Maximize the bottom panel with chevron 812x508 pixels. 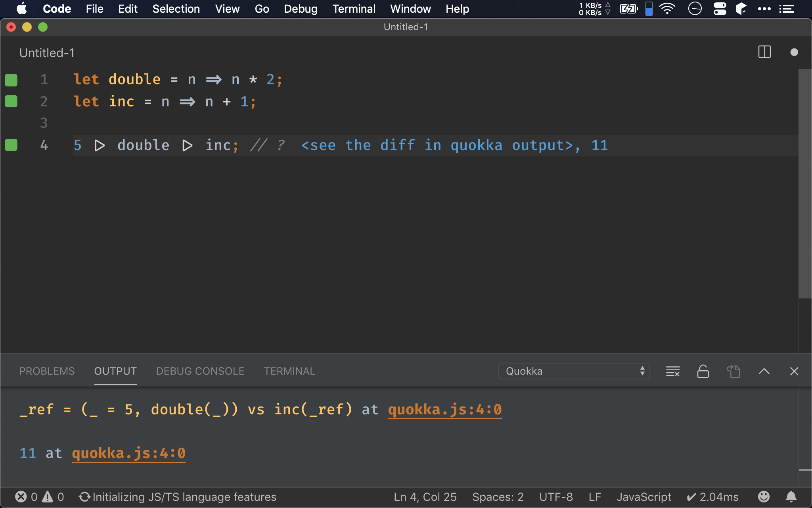click(x=764, y=371)
